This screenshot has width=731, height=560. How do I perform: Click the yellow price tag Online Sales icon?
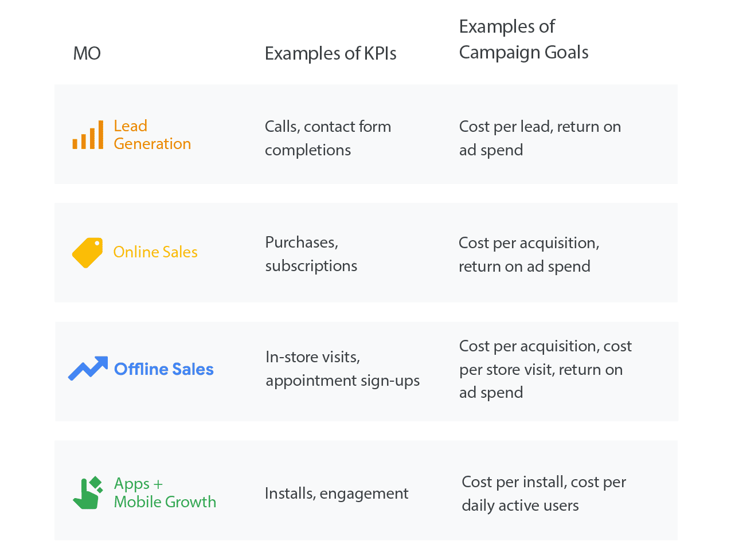(88, 253)
